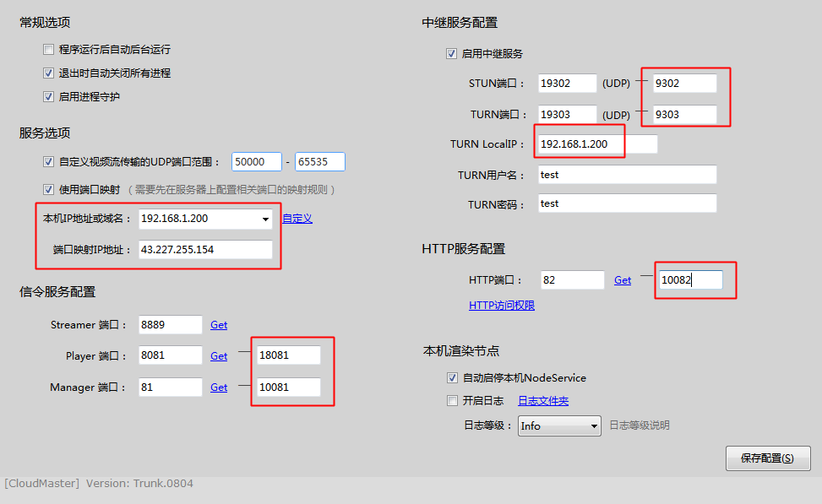Check the 开启日志 checkbox
Viewport: 822px width, 504px height.
click(x=452, y=401)
